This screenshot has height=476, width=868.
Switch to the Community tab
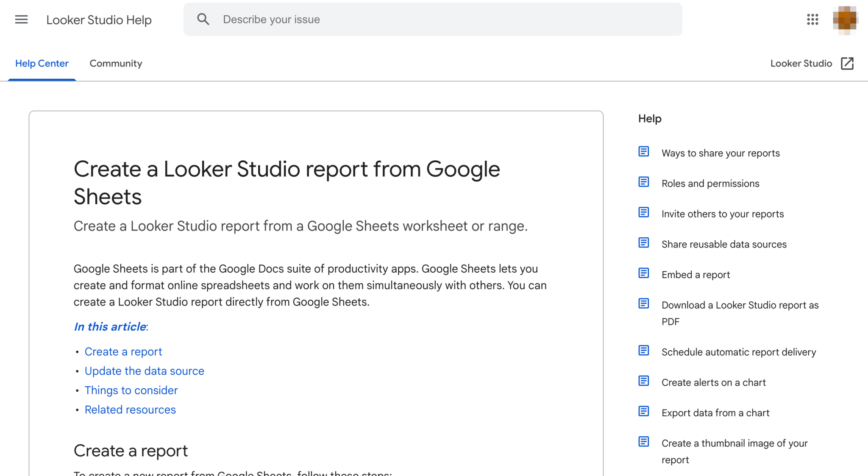point(115,63)
